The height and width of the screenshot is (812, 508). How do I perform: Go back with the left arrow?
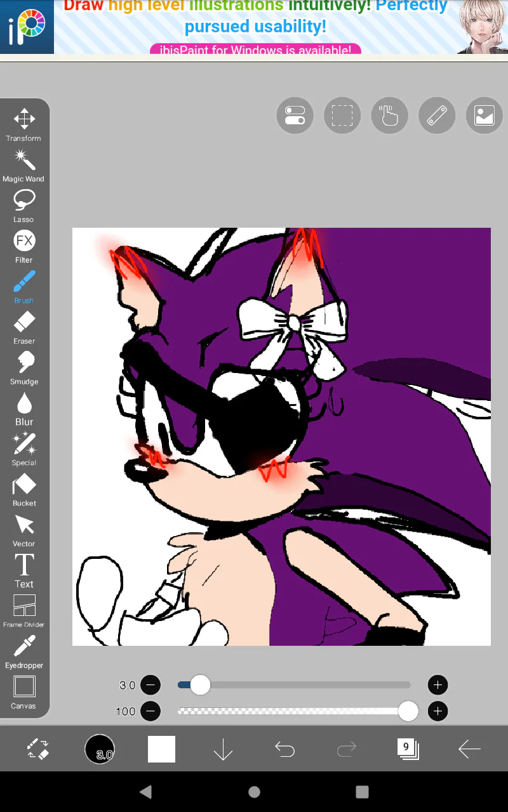(x=469, y=749)
